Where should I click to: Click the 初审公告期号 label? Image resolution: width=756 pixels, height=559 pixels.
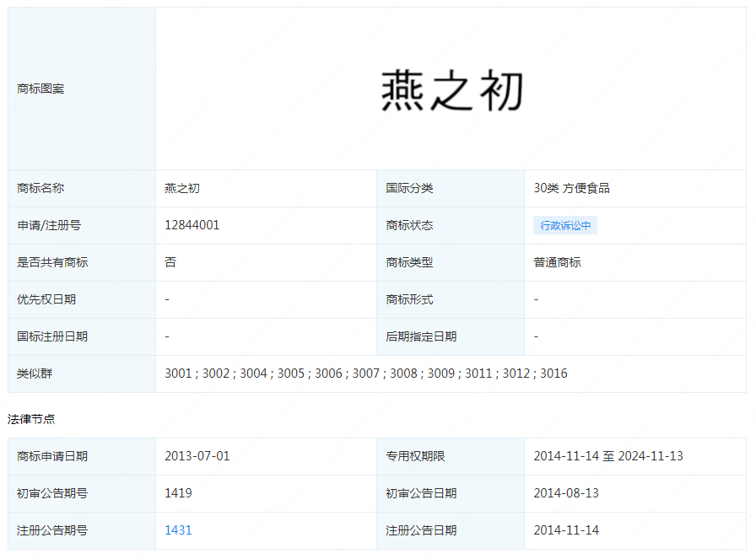click(52, 493)
